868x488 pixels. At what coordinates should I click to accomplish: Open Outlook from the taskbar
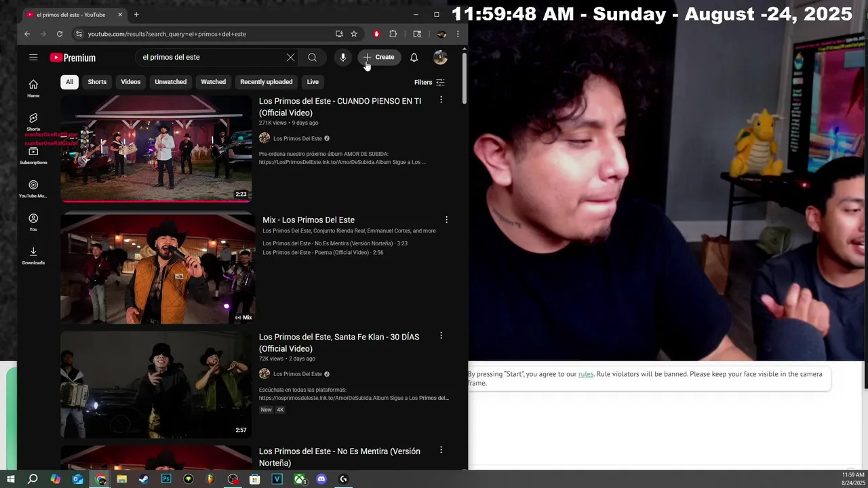(77, 479)
